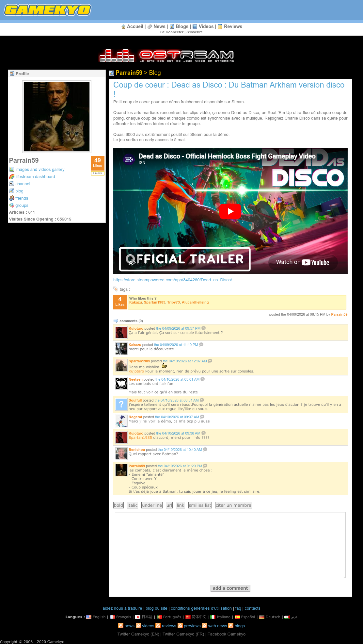
Task: Open the blog link in profile sidebar
Action: click(19, 191)
